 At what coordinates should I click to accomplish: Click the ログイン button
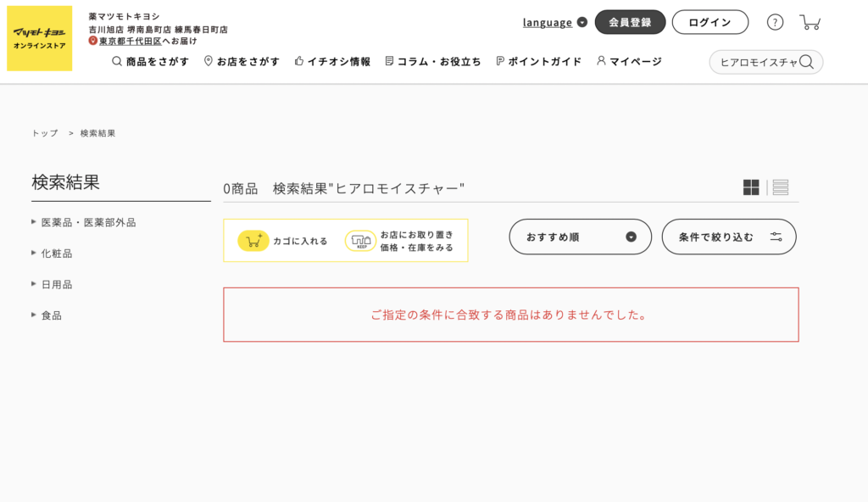(x=710, y=22)
